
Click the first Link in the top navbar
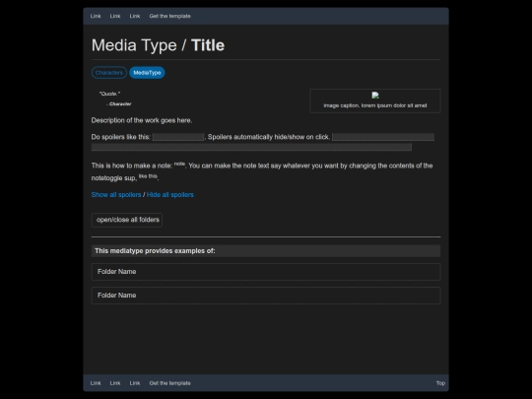tap(96, 16)
